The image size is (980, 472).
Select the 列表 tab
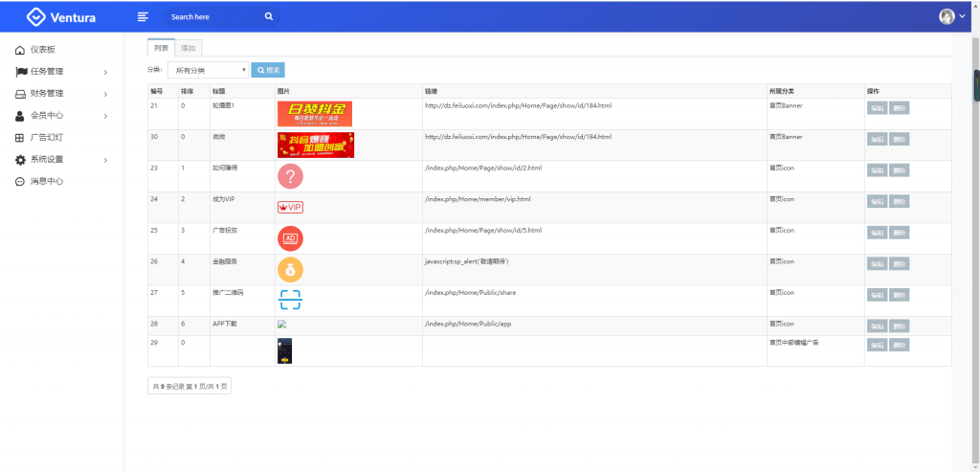point(161,48)
